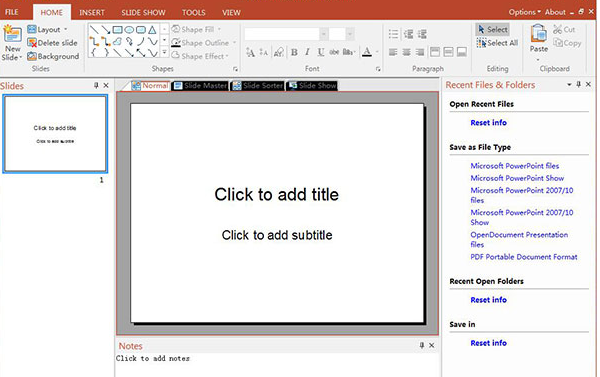Image resolution: width=600 pixels, height=377 pixels.
Task: Select the arrow line shape
Action: click(106, 29)
